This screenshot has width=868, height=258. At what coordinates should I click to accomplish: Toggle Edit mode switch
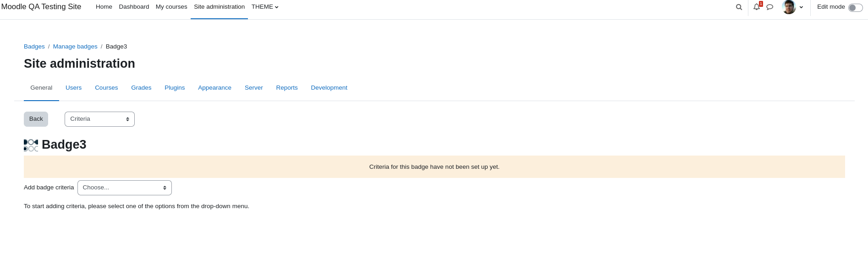point(855,7)
